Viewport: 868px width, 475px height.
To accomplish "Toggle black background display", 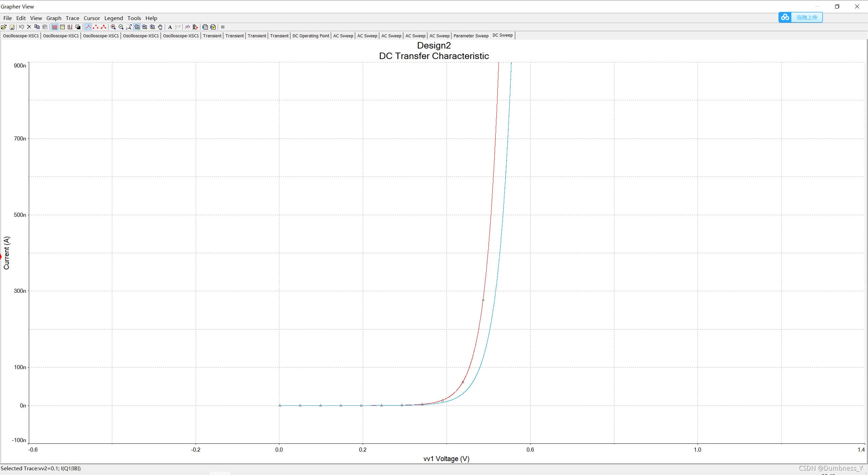I will click(x=78, y=27).
